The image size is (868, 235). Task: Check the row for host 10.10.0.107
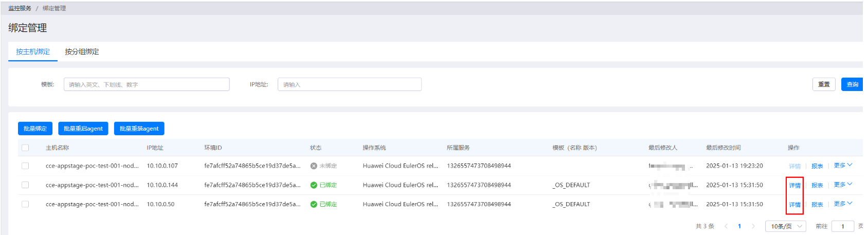point(25,166)
